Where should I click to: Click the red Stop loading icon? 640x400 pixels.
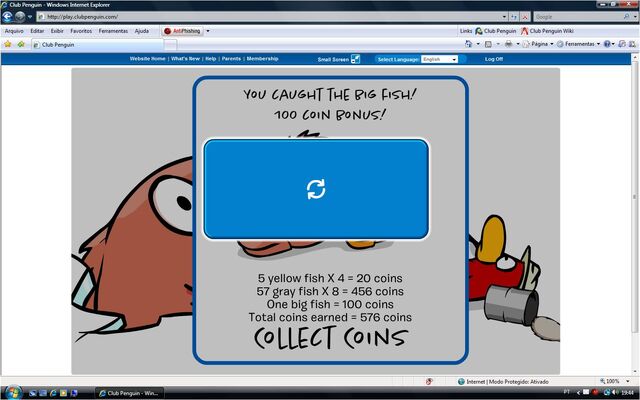(525, 17)
